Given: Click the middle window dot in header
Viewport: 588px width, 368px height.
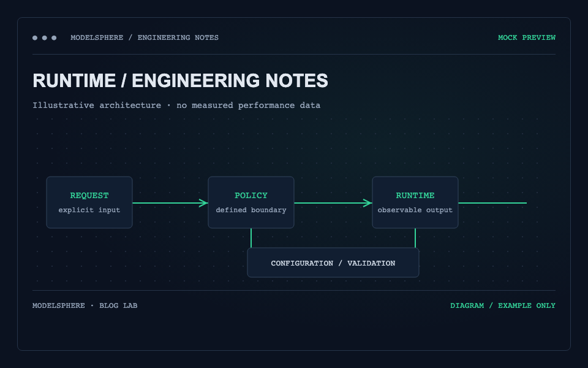Looking at the screenshot, I should tap(44, 37).
